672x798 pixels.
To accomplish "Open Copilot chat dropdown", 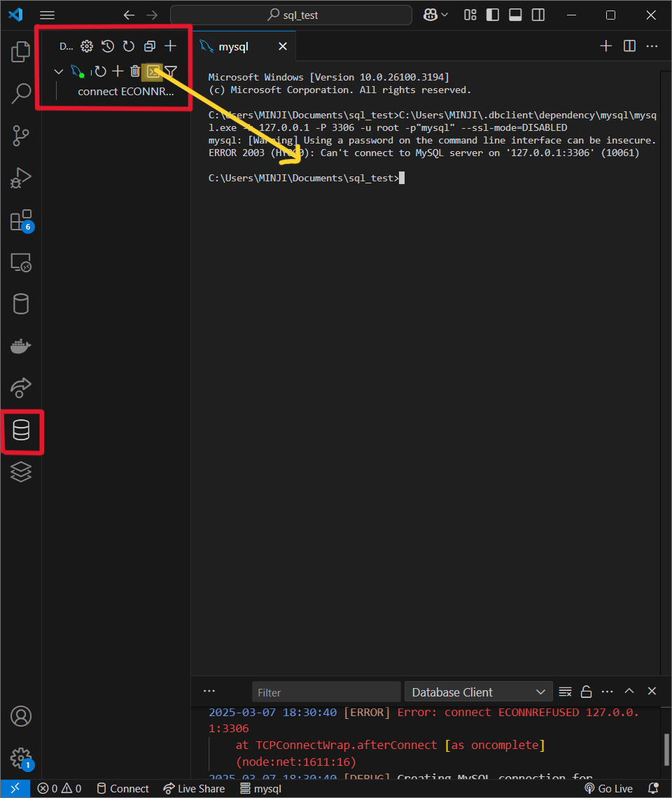I will [435, 15].
